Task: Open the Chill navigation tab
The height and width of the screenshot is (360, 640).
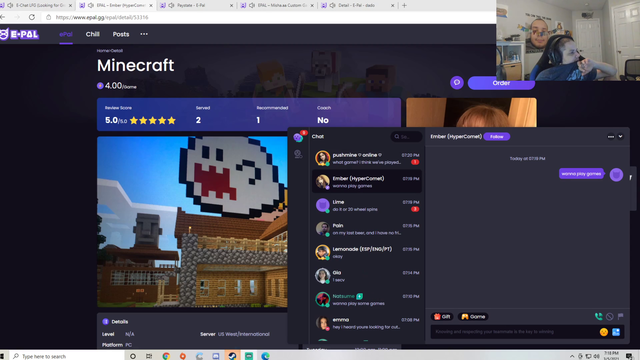Action: 93,34
